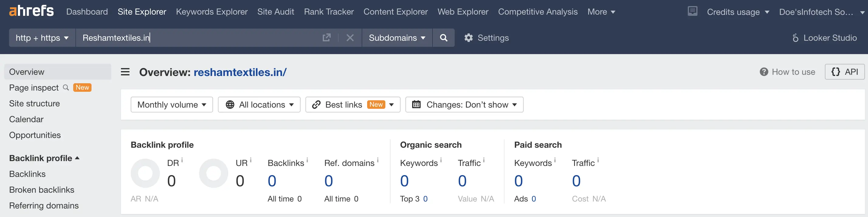Screen dimensions: 868x217
Task: Click the DR donut chart
Action: (x=145, y=173)
